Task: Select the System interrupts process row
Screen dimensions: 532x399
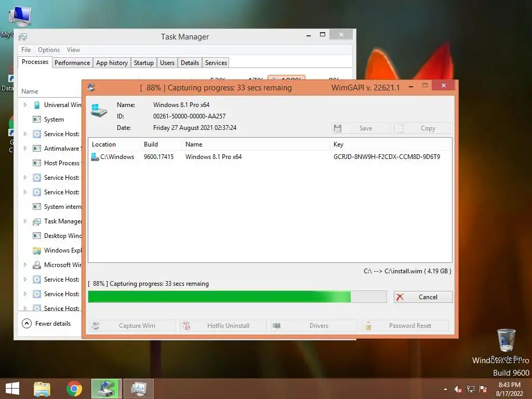Action: tap(50, 207)
